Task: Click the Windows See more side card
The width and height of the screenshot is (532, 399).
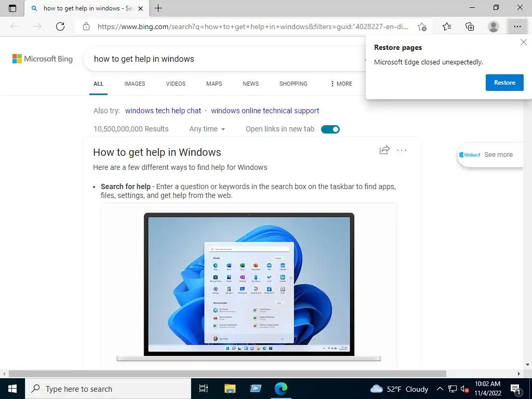Action: [x=490, y=155]
